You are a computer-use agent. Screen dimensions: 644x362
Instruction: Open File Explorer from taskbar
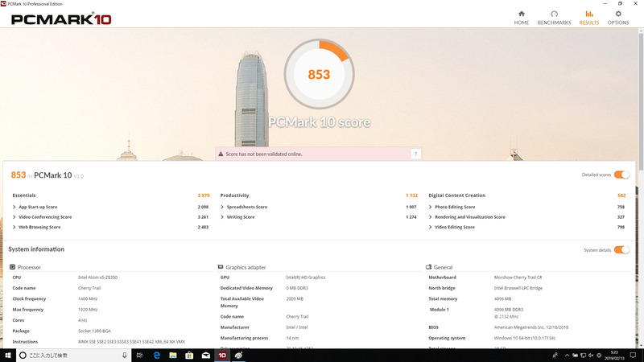pyautogui.click(x=173, y=356)
